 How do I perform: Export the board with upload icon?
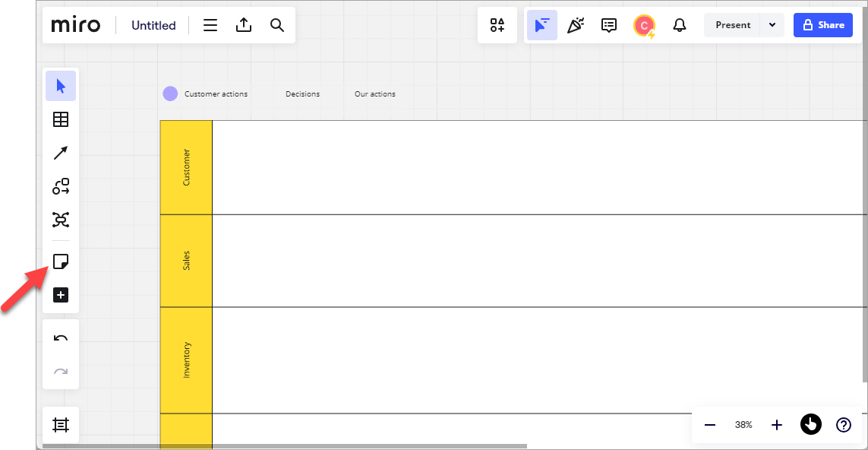tap(243, 25)
